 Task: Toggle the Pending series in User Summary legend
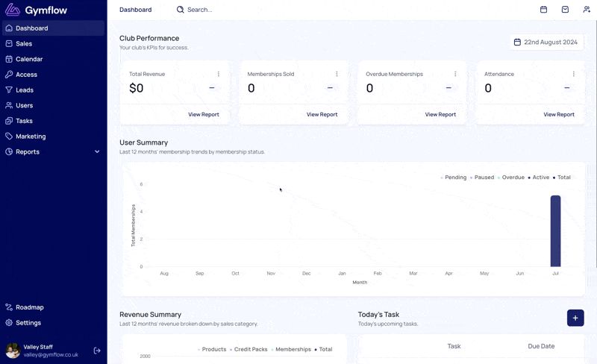coord(454,178)
